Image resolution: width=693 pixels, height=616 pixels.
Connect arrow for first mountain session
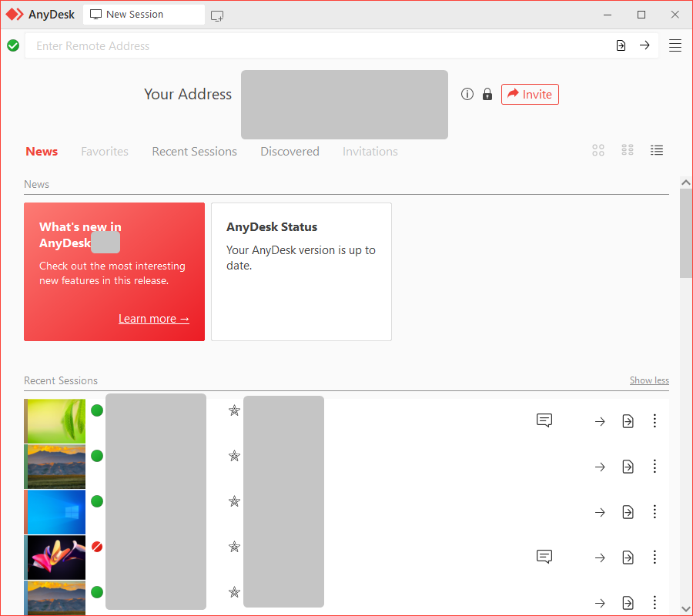[x=600, y=467]
